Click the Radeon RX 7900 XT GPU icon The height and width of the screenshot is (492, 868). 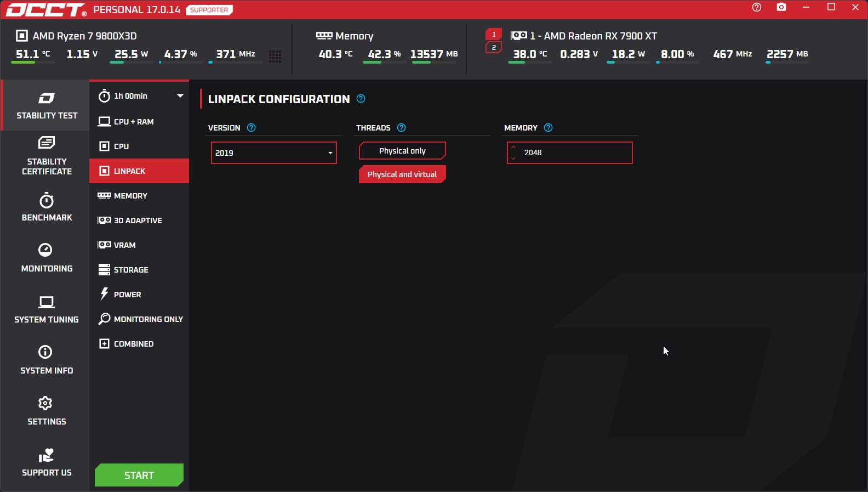(519, 36)
